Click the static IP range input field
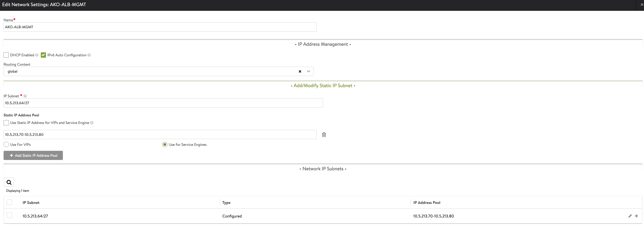 coord(160,134)
